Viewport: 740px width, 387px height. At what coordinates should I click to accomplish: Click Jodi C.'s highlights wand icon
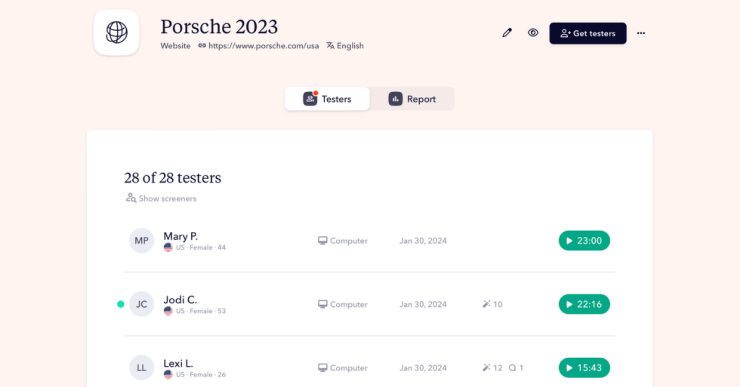[x=487, y=304]
